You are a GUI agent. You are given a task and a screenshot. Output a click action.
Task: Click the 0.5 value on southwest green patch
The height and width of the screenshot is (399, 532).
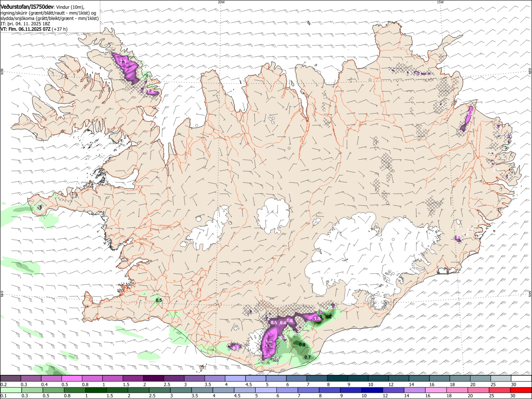[x=159, y=300]
